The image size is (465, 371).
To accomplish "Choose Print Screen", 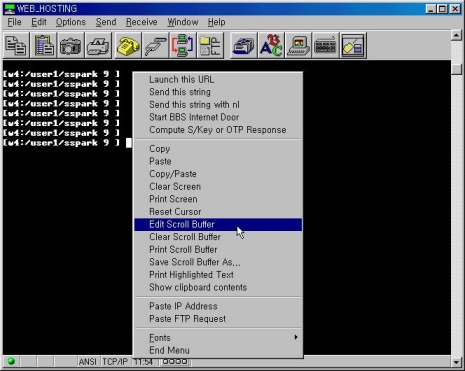I will click(x=218, y=199).
